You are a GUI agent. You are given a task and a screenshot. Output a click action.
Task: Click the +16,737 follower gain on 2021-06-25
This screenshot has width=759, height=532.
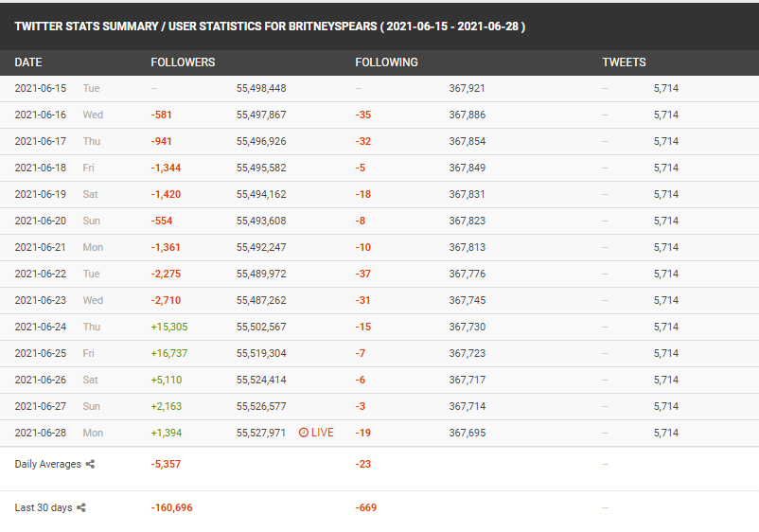click(x=169, y=353)
